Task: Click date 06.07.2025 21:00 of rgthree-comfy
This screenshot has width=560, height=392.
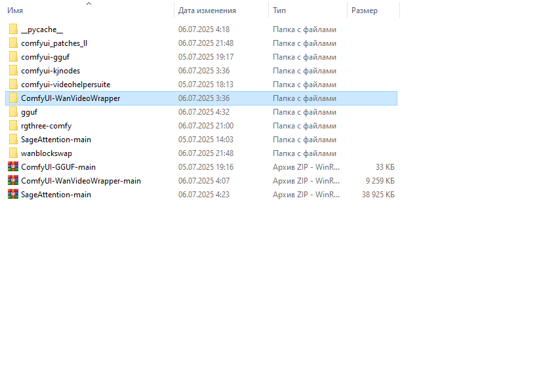Action: click(x=206, y=126)
